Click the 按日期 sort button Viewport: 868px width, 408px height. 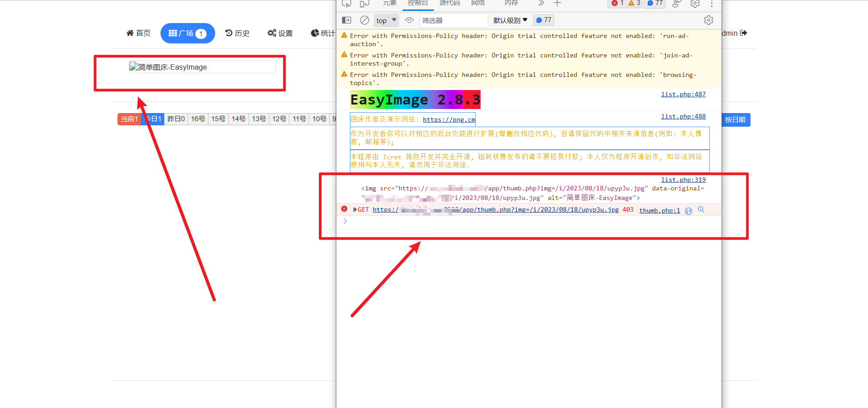click(x=736, y=119)
